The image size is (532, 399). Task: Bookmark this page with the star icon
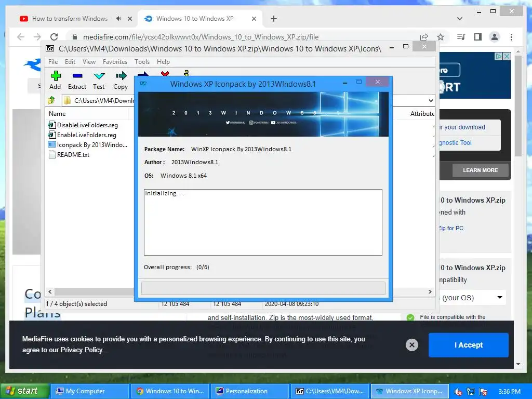click(441, 37)
